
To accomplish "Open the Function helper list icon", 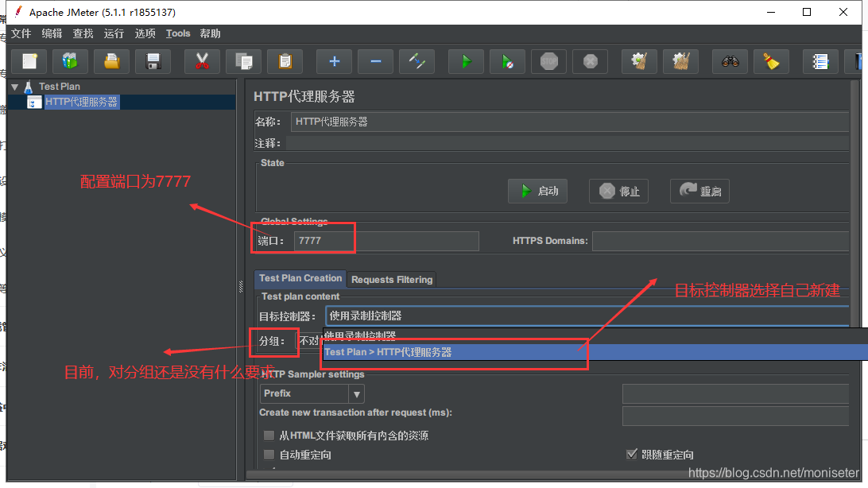I will [x=820, y=61].
